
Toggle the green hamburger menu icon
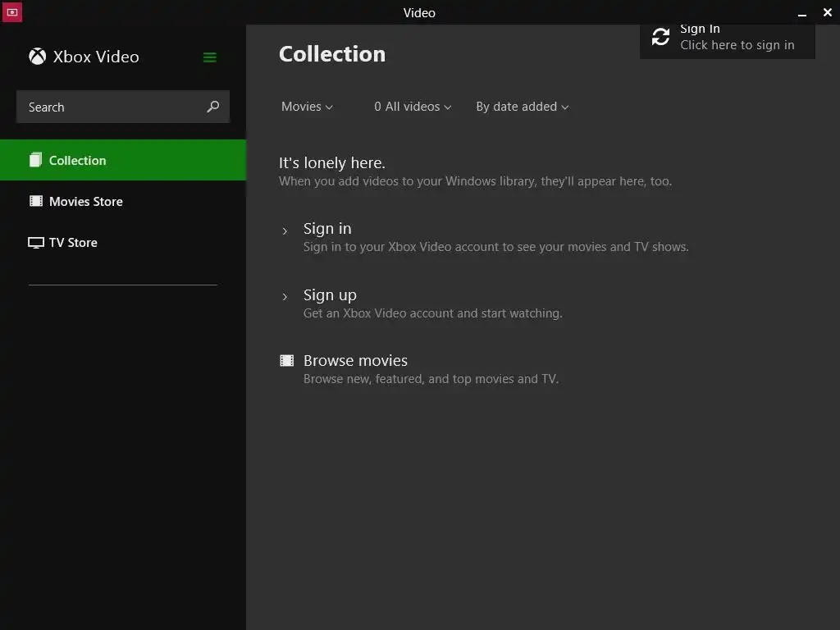point(210,57)
